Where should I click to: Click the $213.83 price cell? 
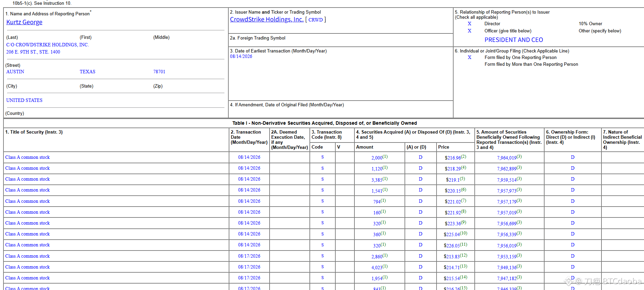455,256
